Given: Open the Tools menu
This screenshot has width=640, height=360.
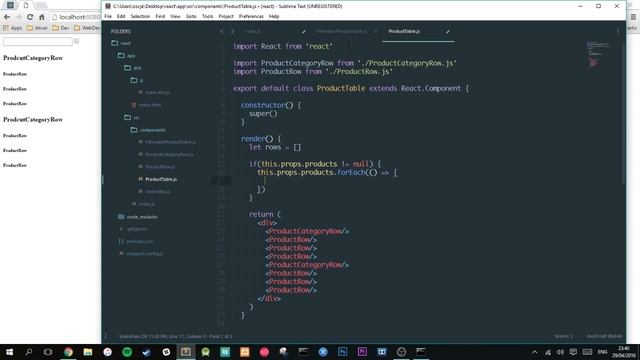Looking at the screenshot, I should 207,16.
